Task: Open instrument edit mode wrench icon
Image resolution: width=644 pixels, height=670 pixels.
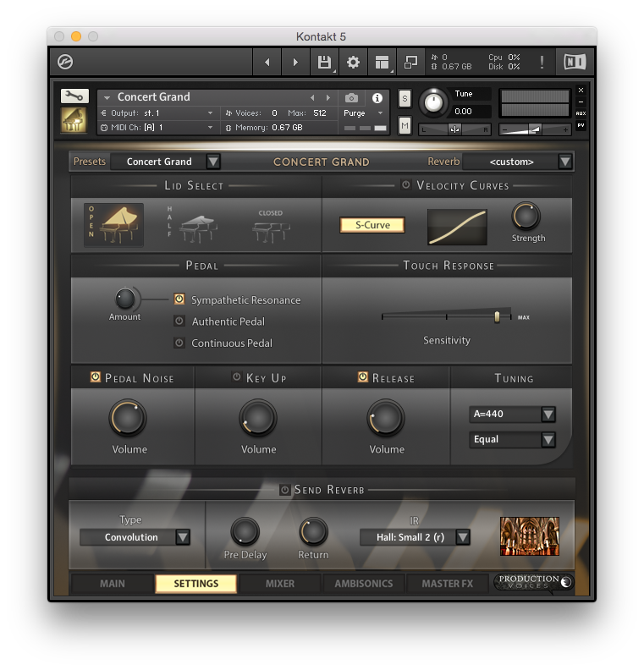Action: pyautogui.click(x=74, y=96)
